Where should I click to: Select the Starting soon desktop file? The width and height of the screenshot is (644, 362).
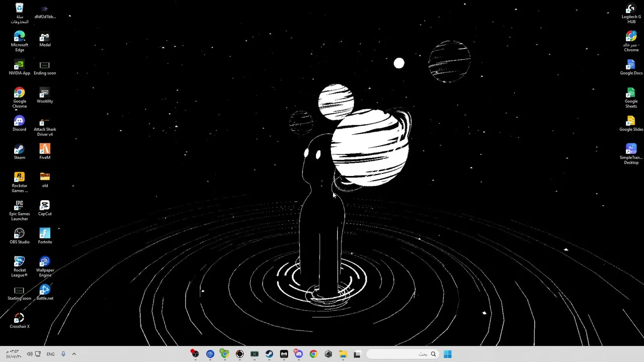[19, 293]
